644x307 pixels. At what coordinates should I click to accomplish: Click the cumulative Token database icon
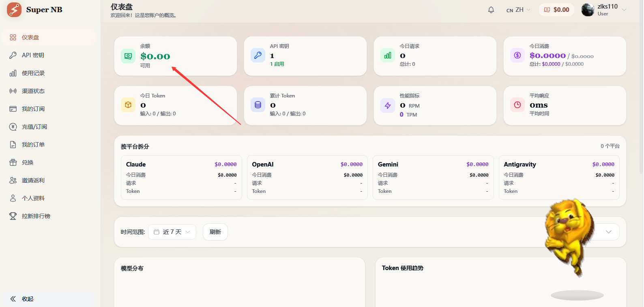coord(258,105)
